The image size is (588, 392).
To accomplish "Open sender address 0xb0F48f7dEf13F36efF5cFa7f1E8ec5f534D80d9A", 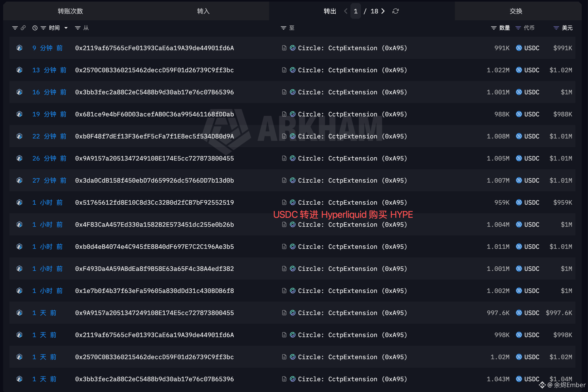I will (155, 136).
